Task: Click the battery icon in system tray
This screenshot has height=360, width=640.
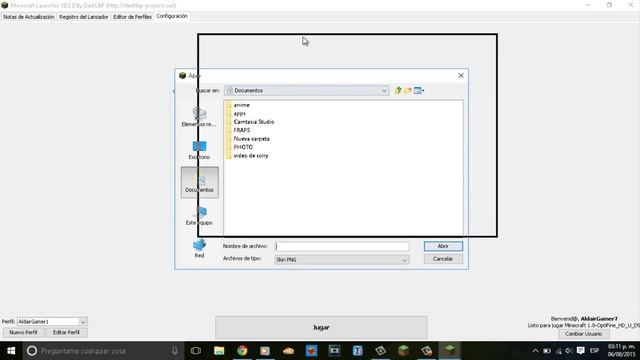Action: click(x=547, y=351)
